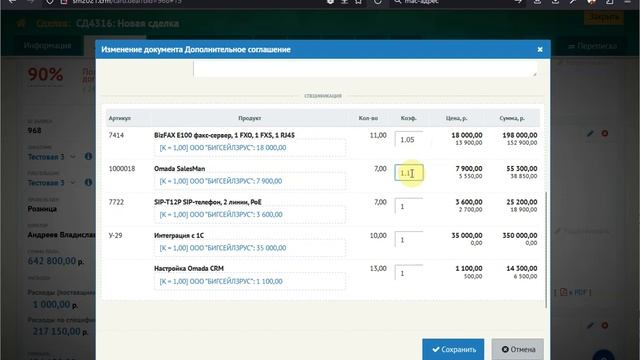Close the document edit dialog with X

540,49
